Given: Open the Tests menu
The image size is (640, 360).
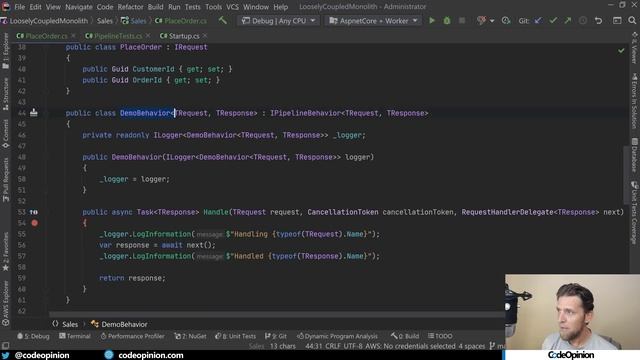Looking at the screenshot, I should (x=193, y=7).
